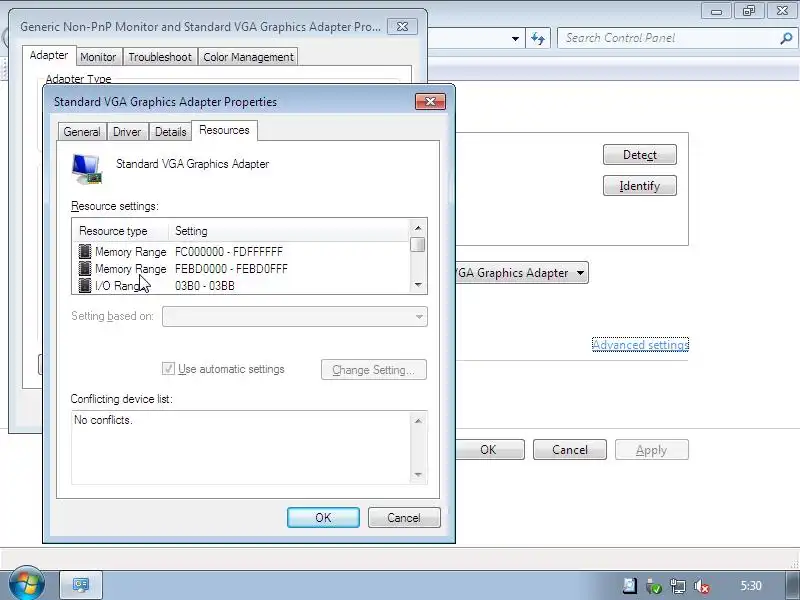Viewport: 800px width, 600px height.
Task: Select the FC000000 Memory Range row icon
Action: [85, 252]
